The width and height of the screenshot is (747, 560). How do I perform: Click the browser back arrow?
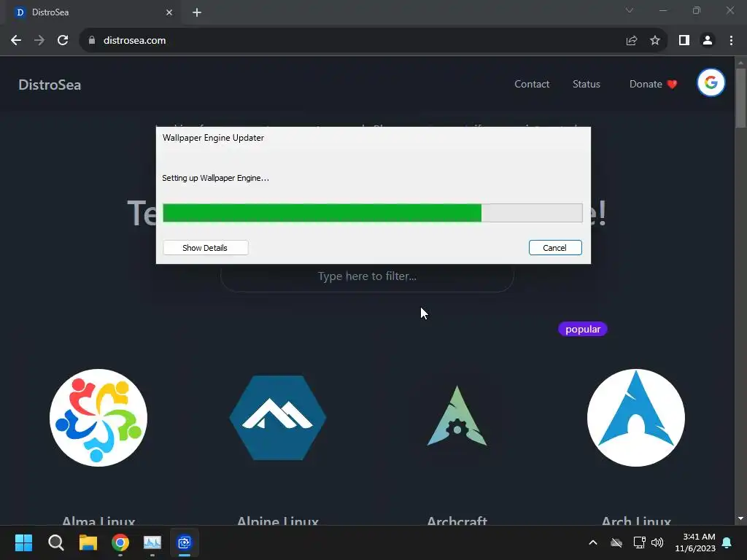16,41
